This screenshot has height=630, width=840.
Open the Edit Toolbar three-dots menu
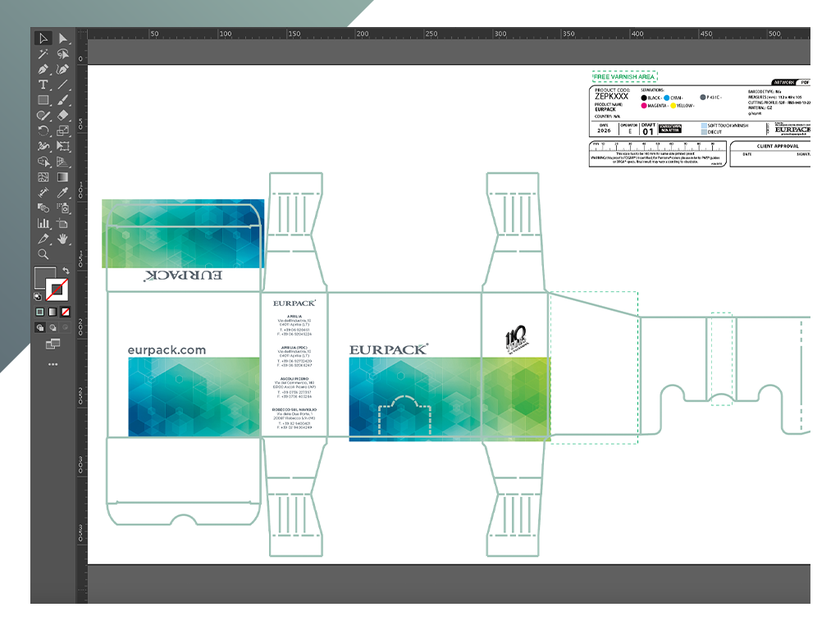[53, 363]
